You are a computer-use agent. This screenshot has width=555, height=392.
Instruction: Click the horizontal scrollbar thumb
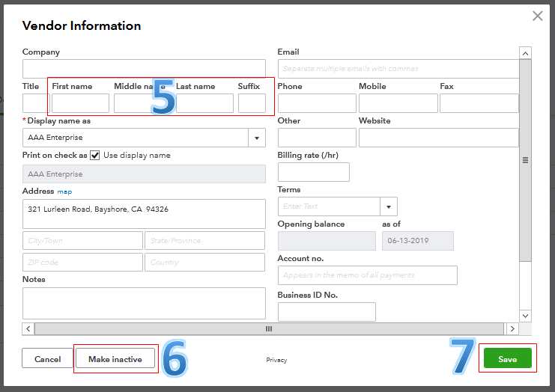pos(269,328)
